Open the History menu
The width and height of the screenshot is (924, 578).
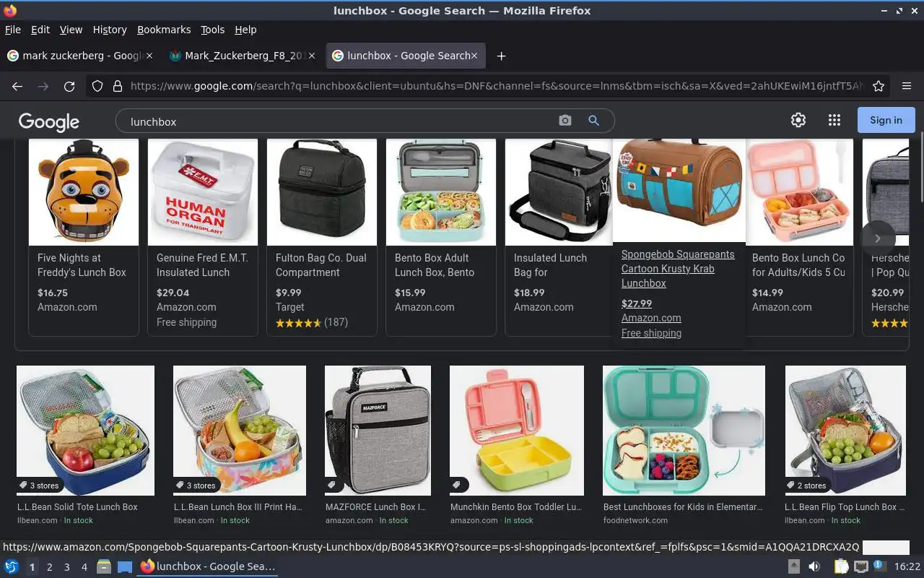point(110,30)
